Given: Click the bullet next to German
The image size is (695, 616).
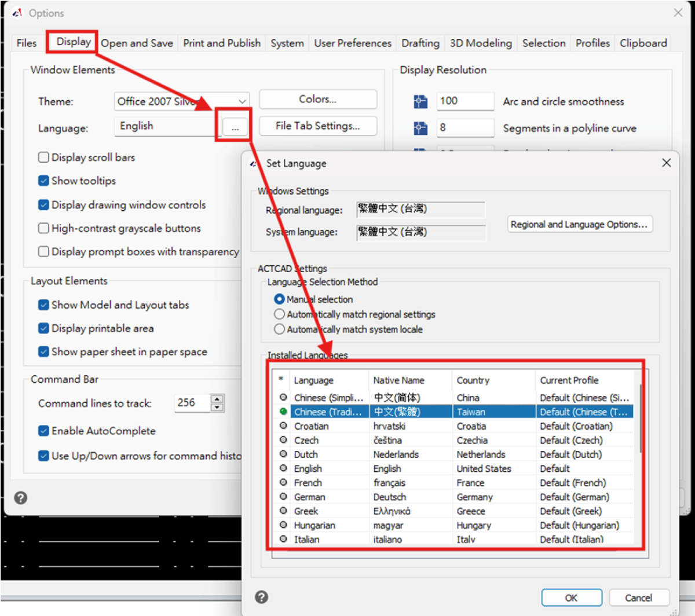Looking at the screenshot, I should 283,497.
